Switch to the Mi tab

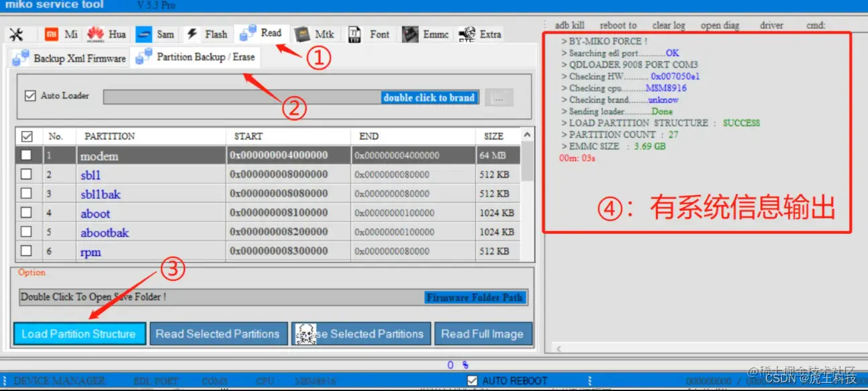click(61, 34)
